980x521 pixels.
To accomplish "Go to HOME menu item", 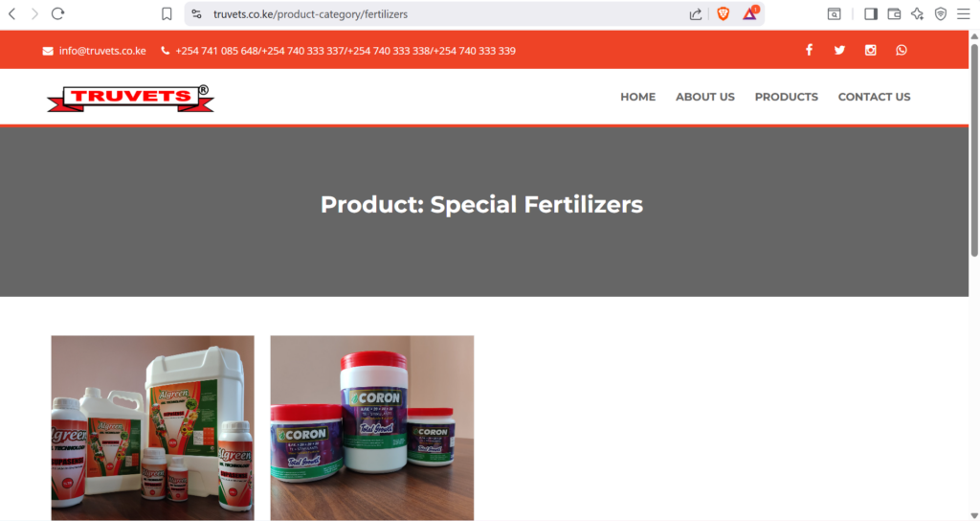I will coord(637,97).
